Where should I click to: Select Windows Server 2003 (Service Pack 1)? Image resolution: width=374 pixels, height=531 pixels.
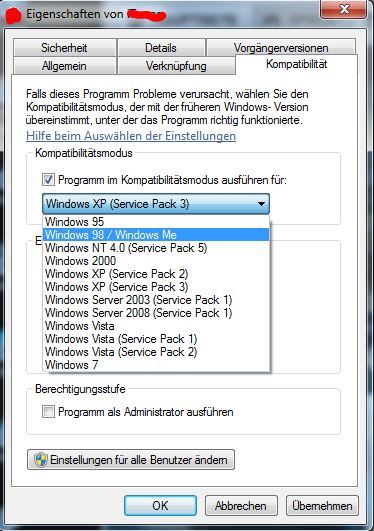[156, 300]
